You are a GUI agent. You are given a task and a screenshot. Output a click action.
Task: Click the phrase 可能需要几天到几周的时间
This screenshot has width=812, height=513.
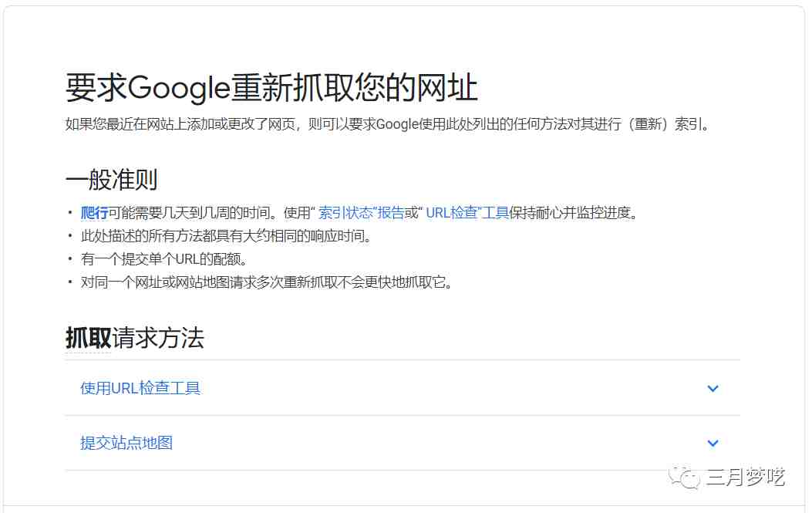coord(190,212)
